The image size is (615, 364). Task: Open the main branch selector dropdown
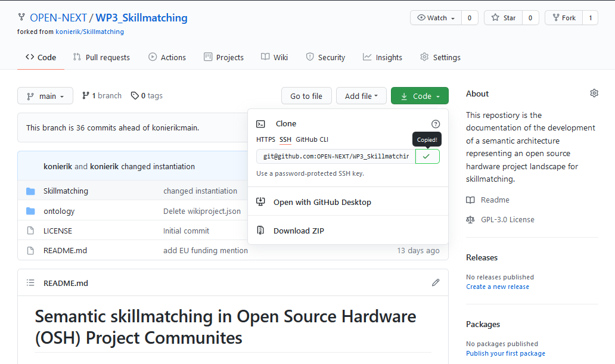click(x=45, y=96)
